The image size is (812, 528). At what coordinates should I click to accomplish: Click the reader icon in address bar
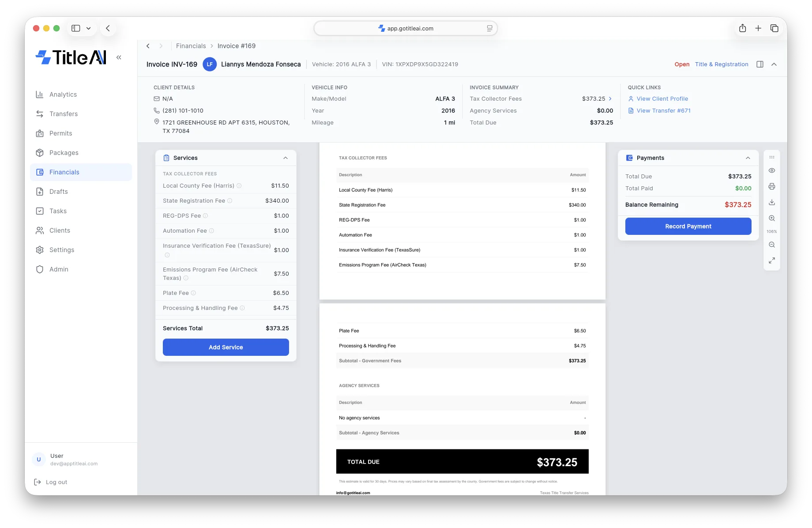tap(489, 28)
